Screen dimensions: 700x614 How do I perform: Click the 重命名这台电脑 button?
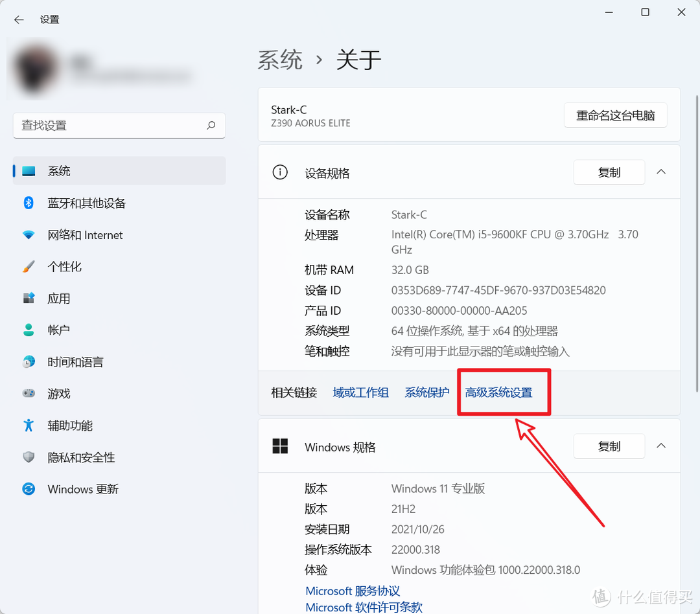[615, 115]
